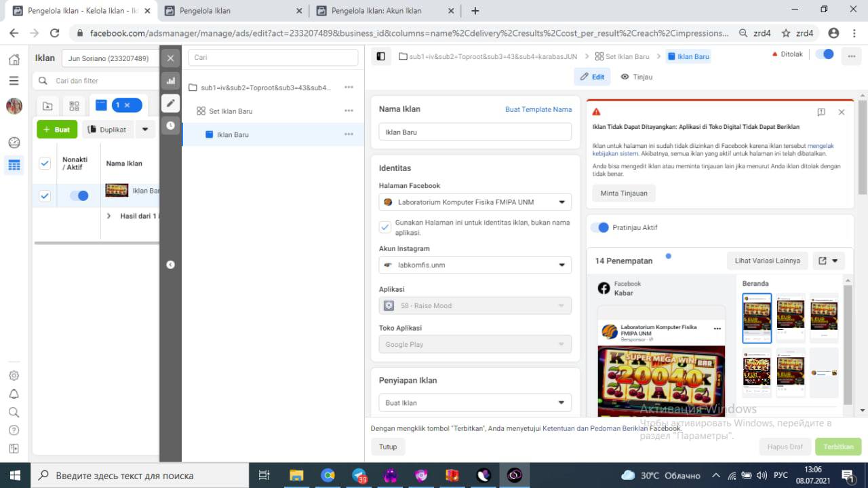The height and width of the screenshot is (488, 868).
Task: Open the account overview gauge icon
Action: tap(14, 143)
